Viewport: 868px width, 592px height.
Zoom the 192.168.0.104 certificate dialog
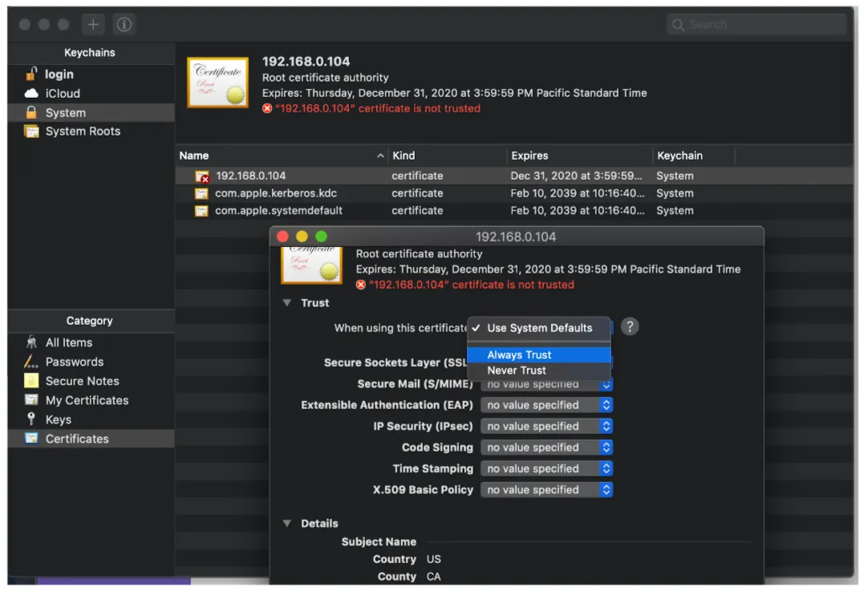click(x=321, y=237)
